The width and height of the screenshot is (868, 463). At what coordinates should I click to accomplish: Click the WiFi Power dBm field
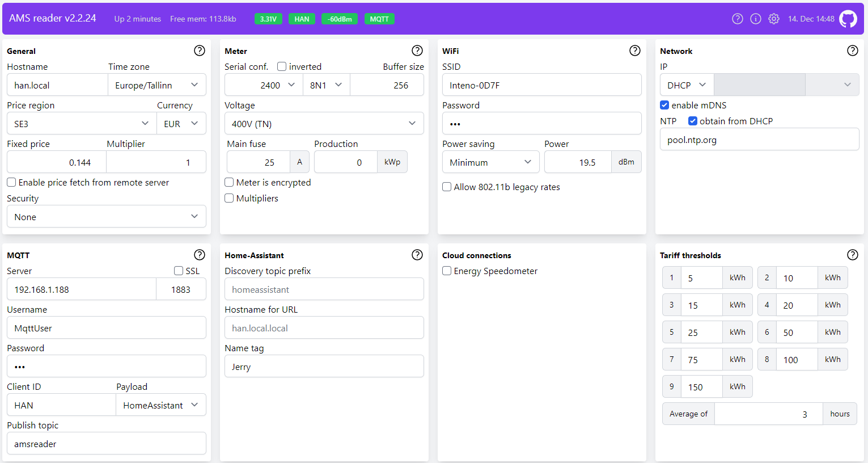pos(578,162)
